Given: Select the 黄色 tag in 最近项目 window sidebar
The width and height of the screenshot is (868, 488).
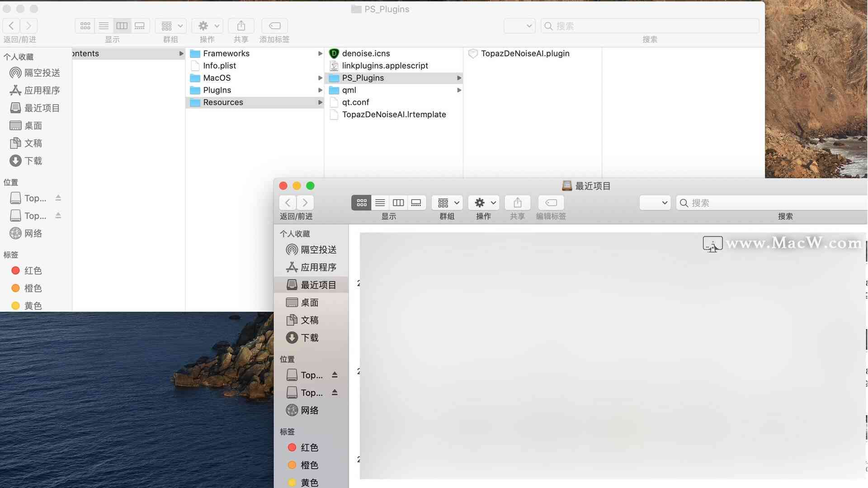Looking at the screenshot, I should coord(311,482).
